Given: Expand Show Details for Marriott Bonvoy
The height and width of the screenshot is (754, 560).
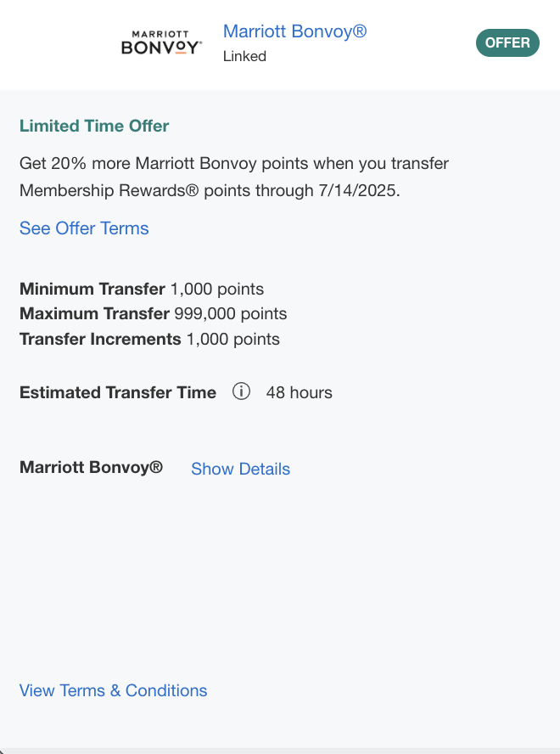Looking at the screenshot, I should pyautogui.click(x=240, y=469).
